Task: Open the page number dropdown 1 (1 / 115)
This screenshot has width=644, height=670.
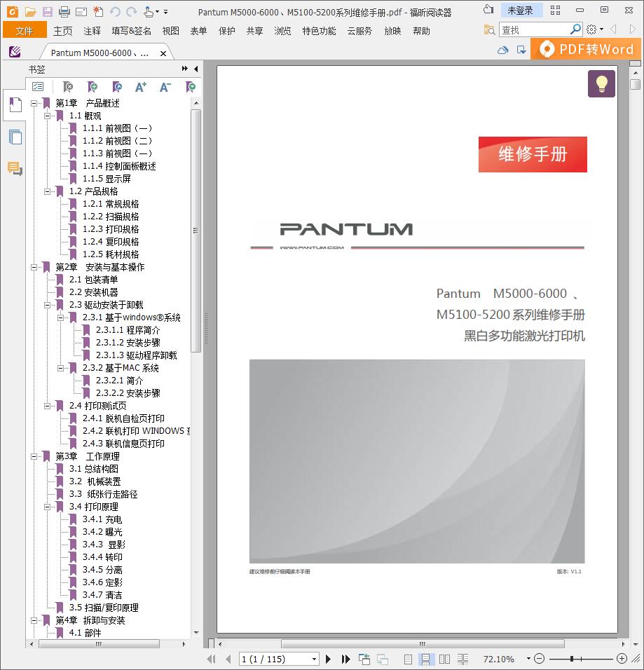Action: click(314, 659)
